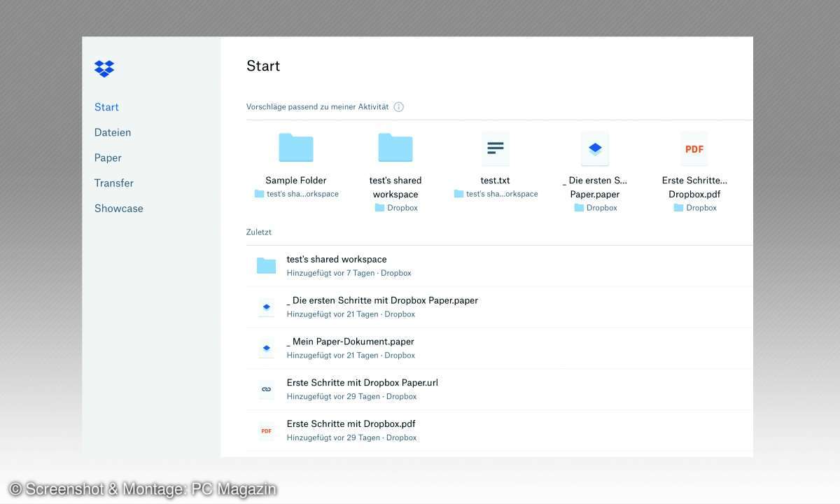The height and width of the screenshot is (504, 840).
Task: Open test's shared workspace suggestion folder icon
Action: (x=395, y=148)
